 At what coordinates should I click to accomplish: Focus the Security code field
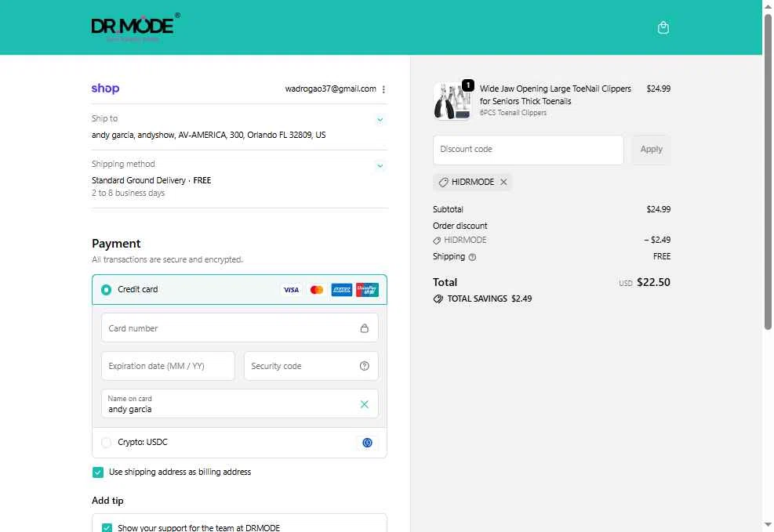(x=311, y=366)
